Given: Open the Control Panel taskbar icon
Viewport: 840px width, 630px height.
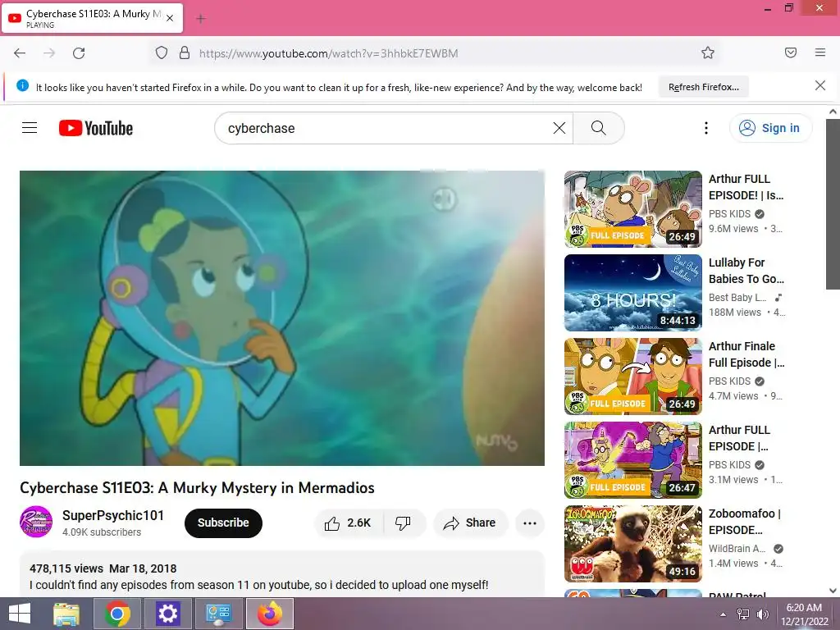Looking at the screenshot, I should (x=218, y=614).
